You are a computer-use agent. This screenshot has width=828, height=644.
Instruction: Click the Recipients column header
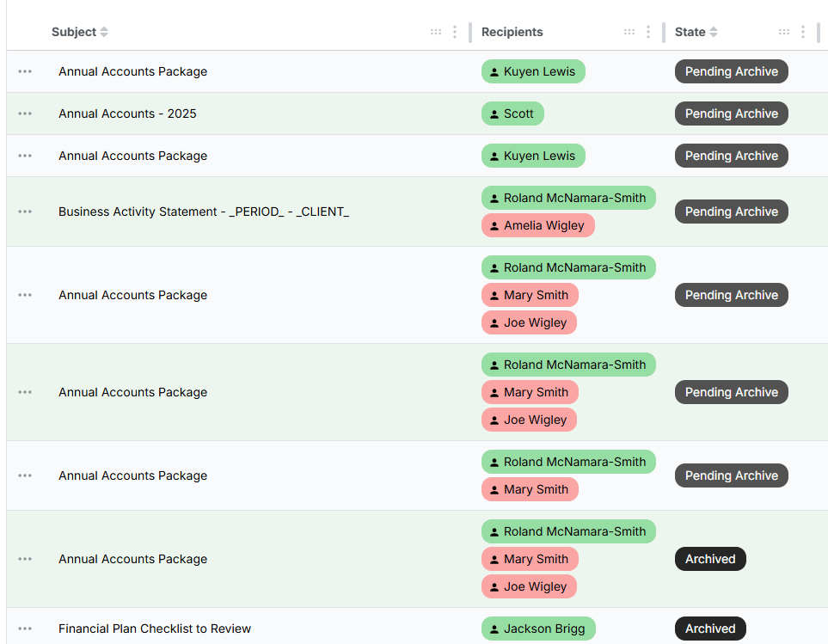512,32
